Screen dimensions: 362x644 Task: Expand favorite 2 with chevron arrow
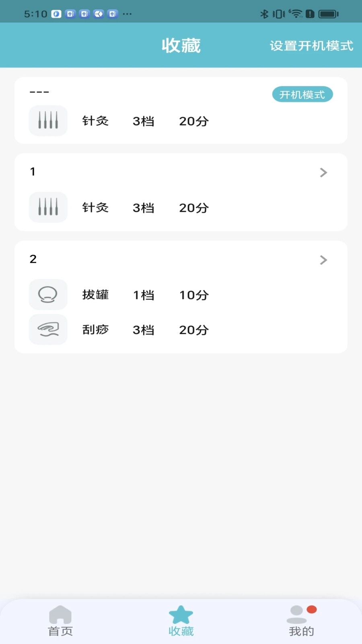click(x=323, y=260)
